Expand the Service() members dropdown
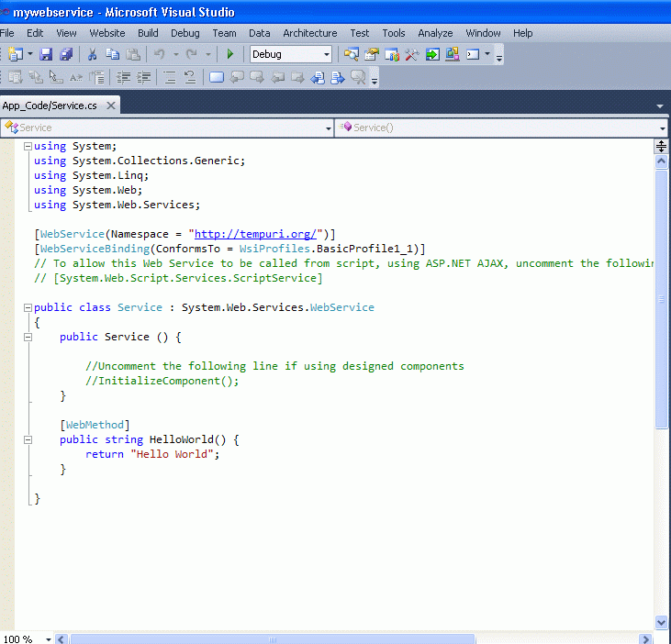This screenshot has width=671, height=644. pyautogui.click(x=662, y=128)
